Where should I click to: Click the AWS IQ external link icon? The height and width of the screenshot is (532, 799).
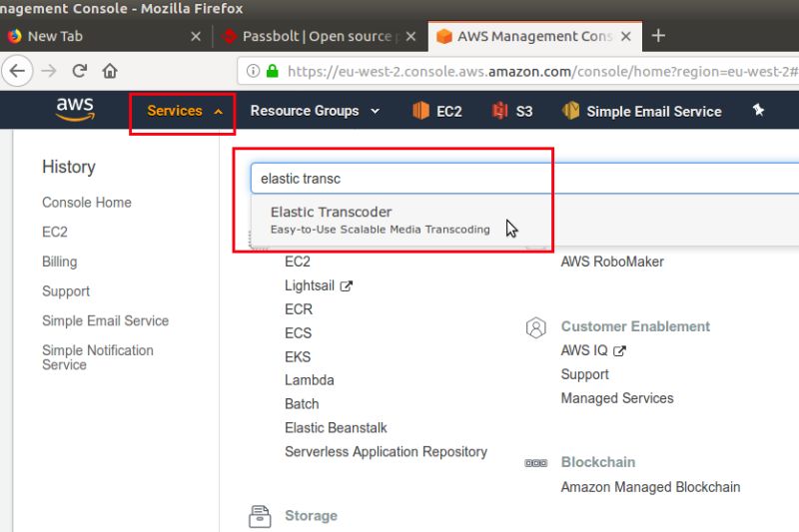tap(619, 350)
